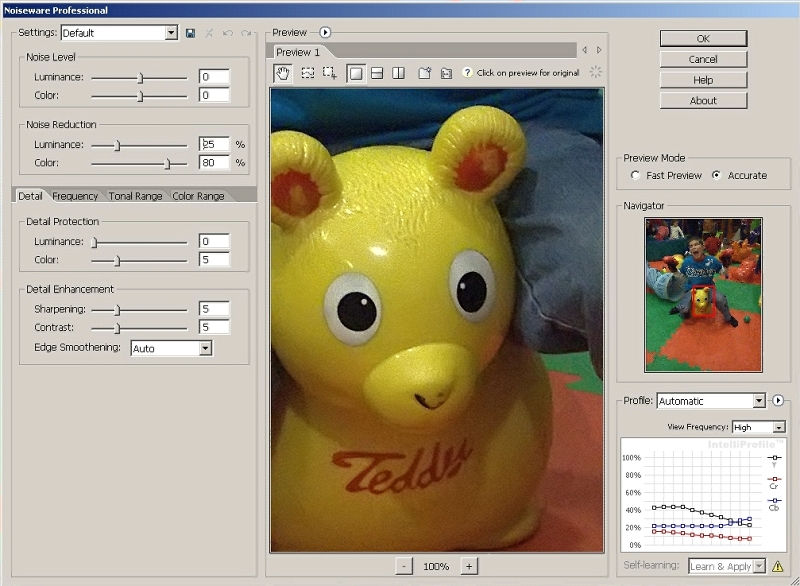Click the Sharpening value field

click(x=214, y=309)
